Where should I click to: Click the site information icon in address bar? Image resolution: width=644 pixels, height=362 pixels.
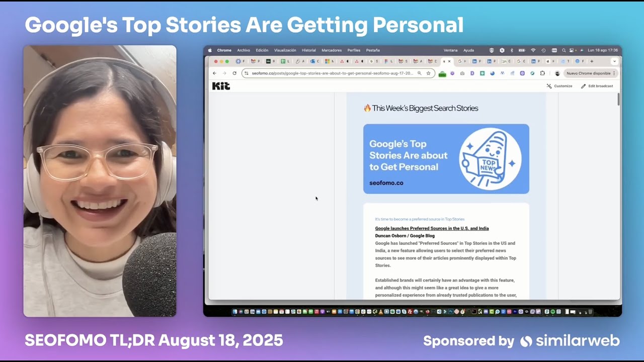pyautogui.click(x=246, y=73)
